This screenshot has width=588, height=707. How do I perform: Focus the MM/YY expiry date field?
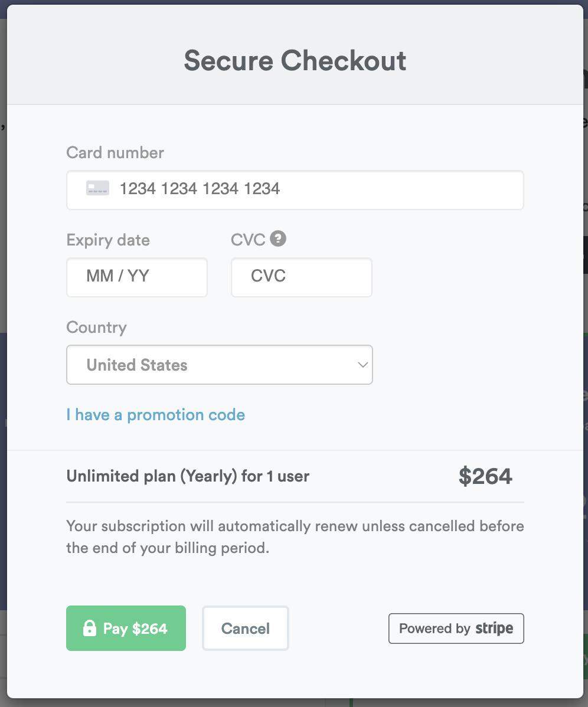[136, 277]
